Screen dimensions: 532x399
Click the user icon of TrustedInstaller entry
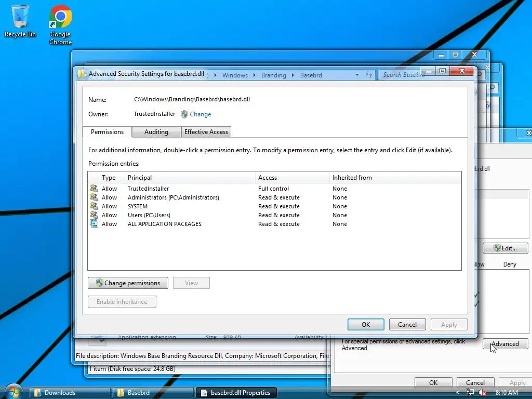[x=94, y=188]
